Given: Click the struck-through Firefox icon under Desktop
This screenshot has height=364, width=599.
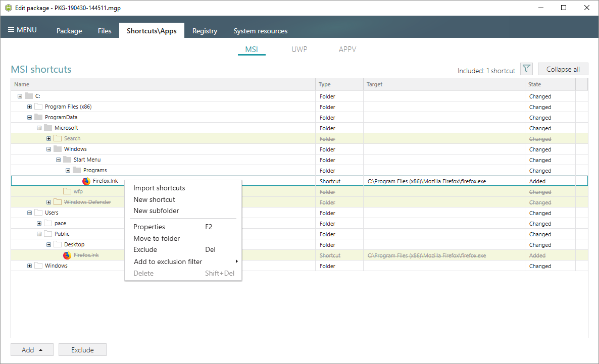Looking at the screenshot, I should [67, 255].
